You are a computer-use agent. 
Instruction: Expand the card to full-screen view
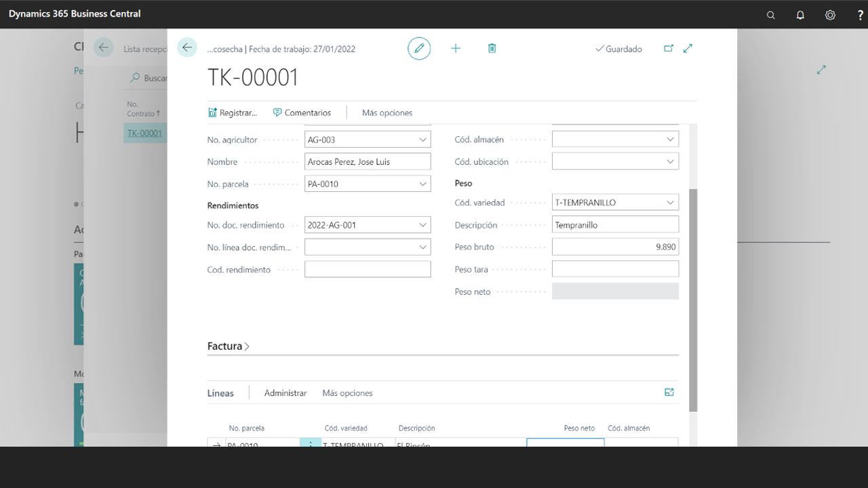point(688,48)
